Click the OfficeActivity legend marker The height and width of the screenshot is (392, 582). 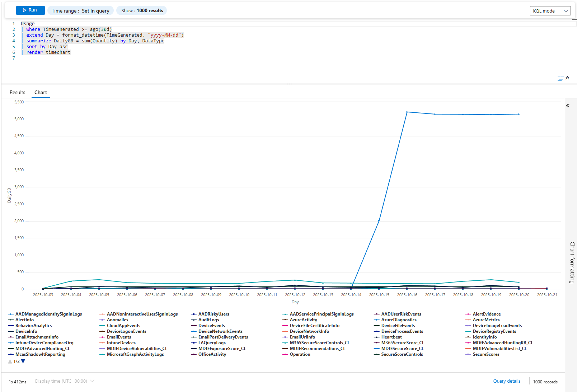click(193, 354)
